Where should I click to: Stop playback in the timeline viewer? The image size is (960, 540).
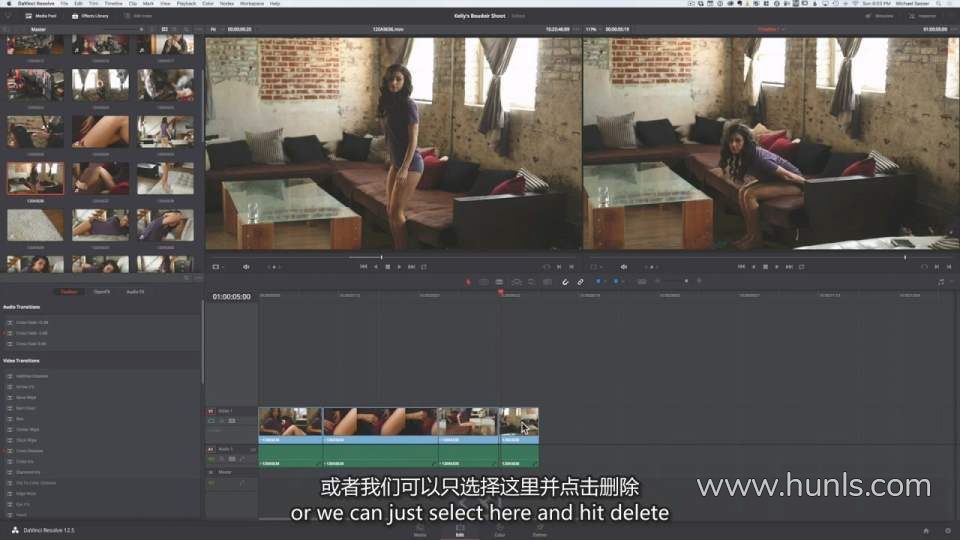pos(765,267)
